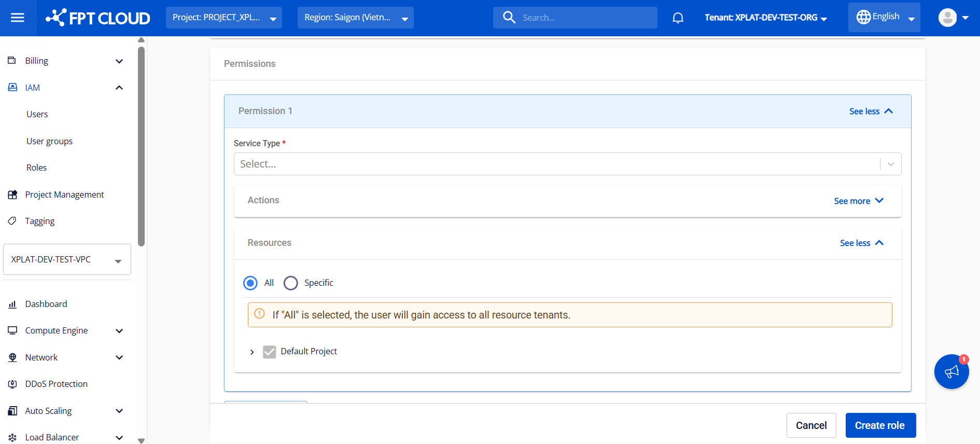Click the DDoS Protection shield icon

pyautogui.click(x=12, y=384)
